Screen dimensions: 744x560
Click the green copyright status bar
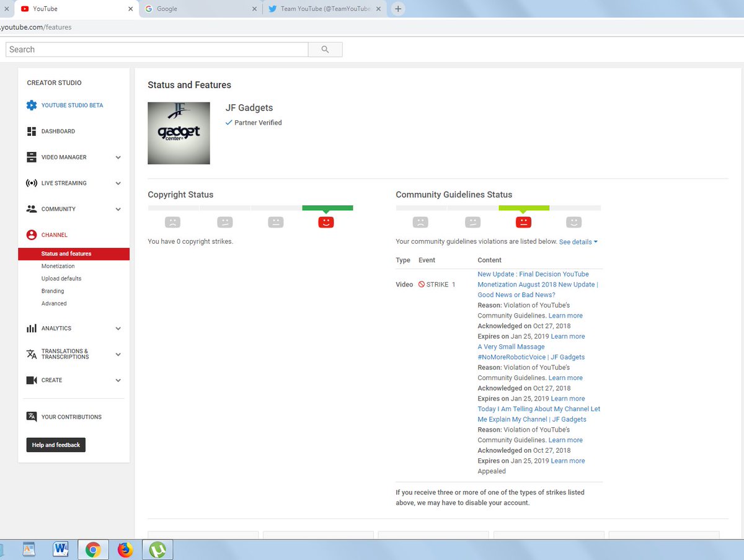point(327,208)
